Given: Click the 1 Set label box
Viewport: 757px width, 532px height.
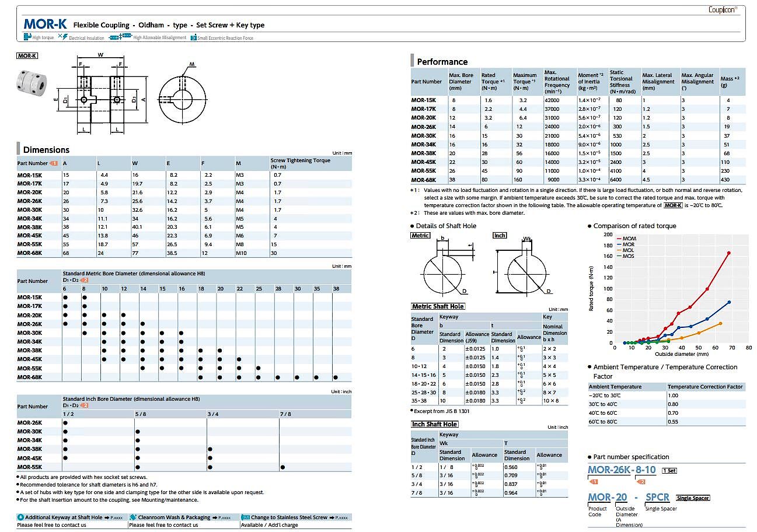Looking at the screenshot, I should [x=669, y=470].
